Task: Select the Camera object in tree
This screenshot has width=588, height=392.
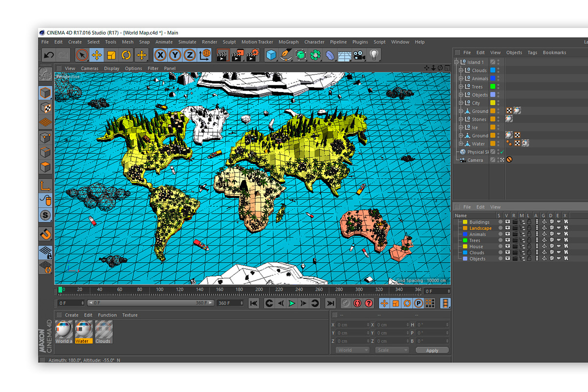Action: pyautogui.click(x=475, y=160)
